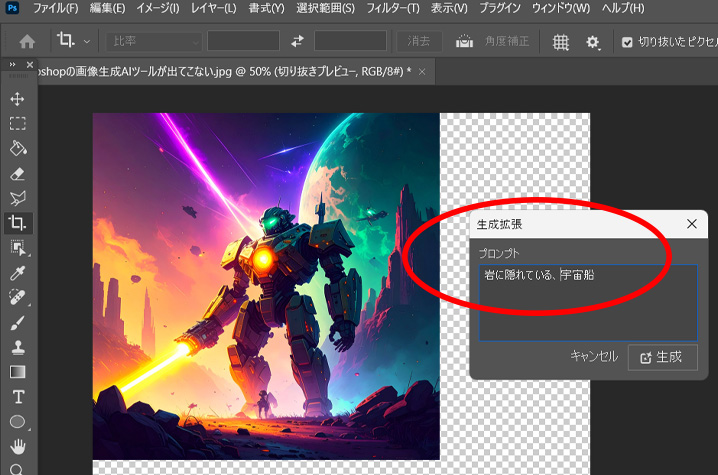Select the document tab with jpg file

click(x=224, y=72)
